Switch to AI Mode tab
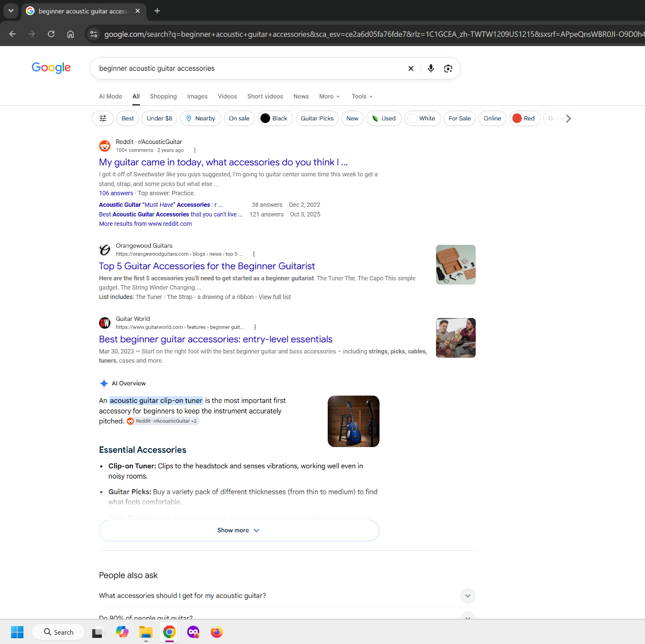Viewport: 645px width, 644px height. click(110, 96)
